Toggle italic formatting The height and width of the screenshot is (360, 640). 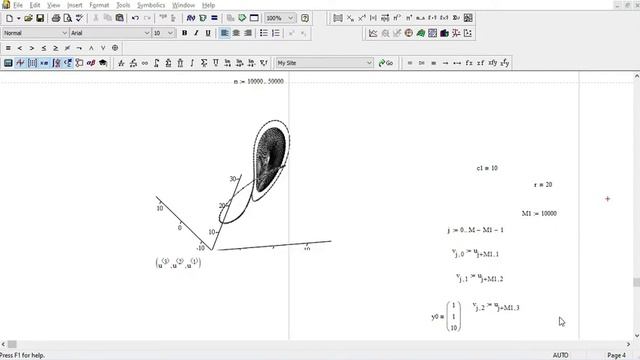click(196, 33)
